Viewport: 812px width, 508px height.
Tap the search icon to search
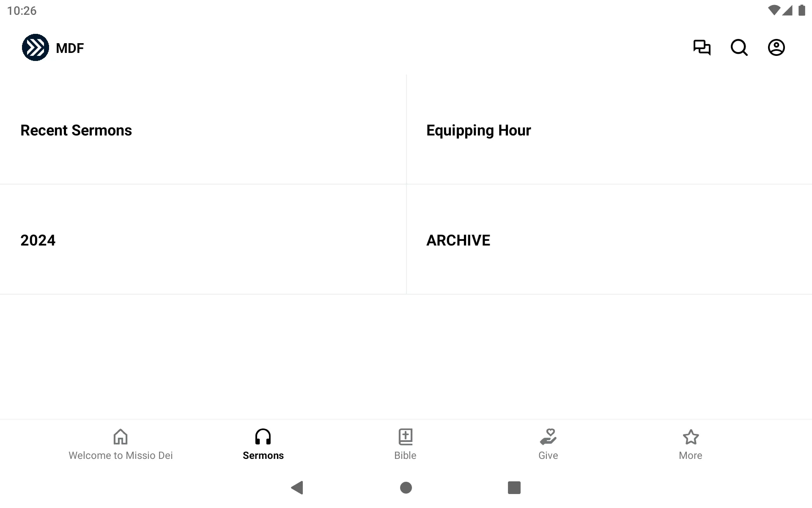pyautogui.click(x=739, y=47)
